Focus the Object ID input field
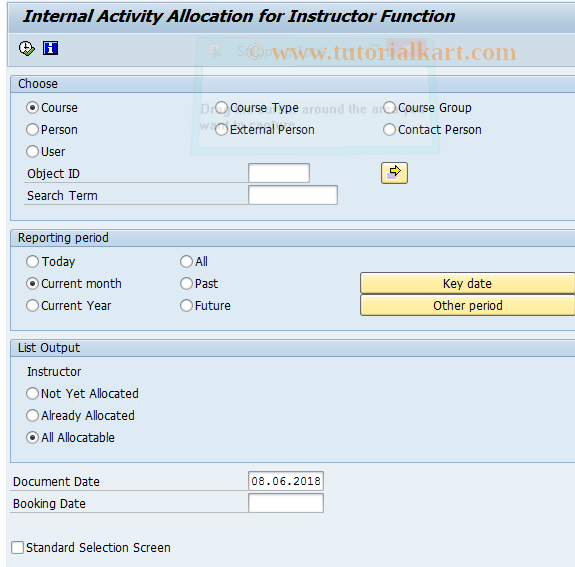 pyautogui.click(x=279, y=173)
